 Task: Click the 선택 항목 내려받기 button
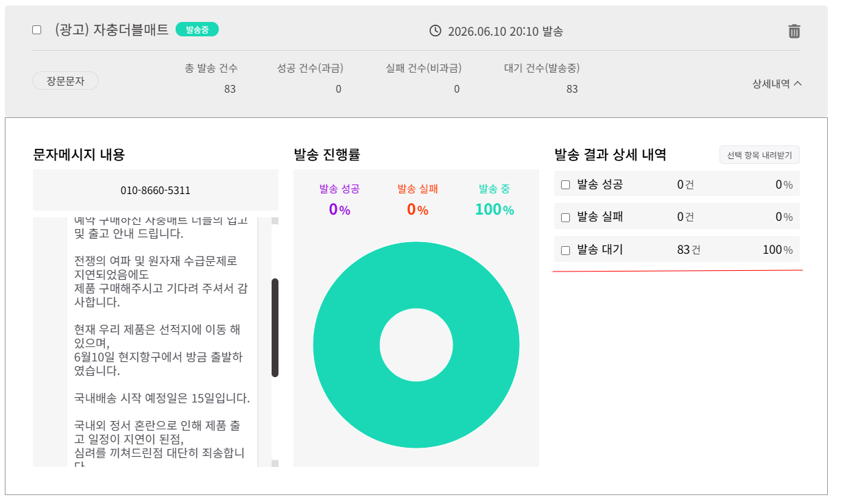(759, 155)
